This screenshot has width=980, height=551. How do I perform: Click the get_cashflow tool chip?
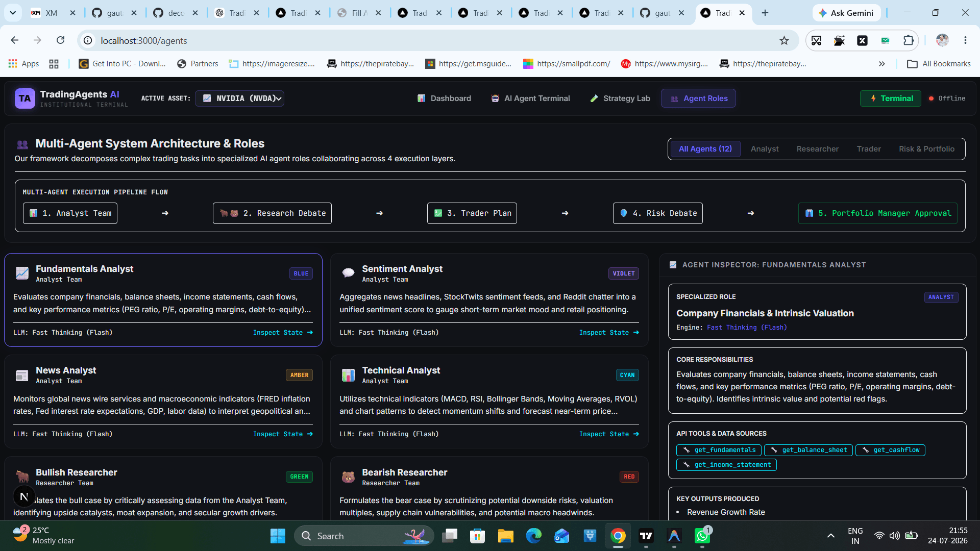pos(890,450)
